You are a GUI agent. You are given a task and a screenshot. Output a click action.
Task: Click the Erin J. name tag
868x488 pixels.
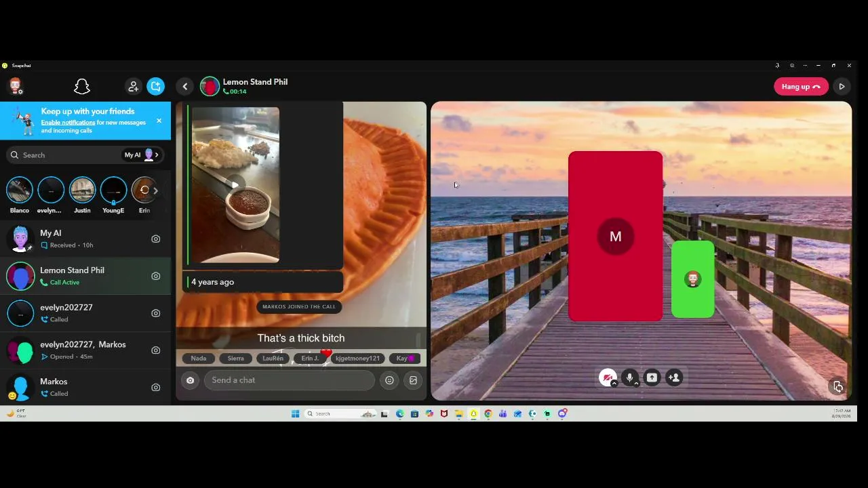[310, 358]
